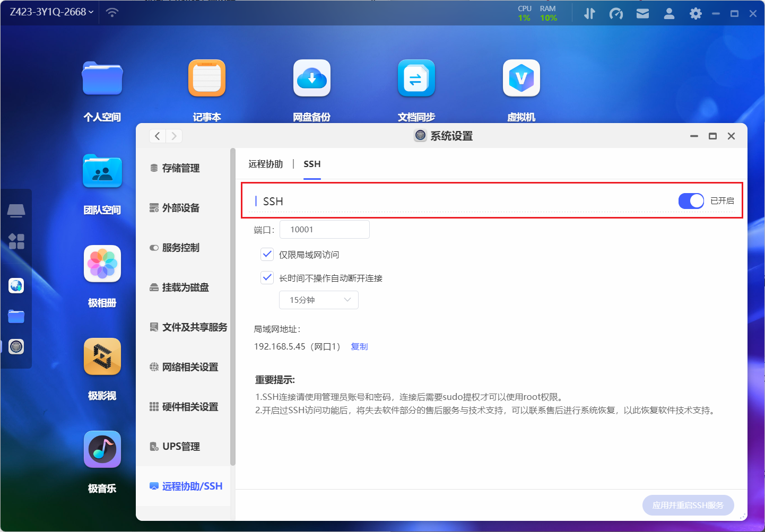
Task: Toggle off the SSH service switch
Action: point(691,201)
